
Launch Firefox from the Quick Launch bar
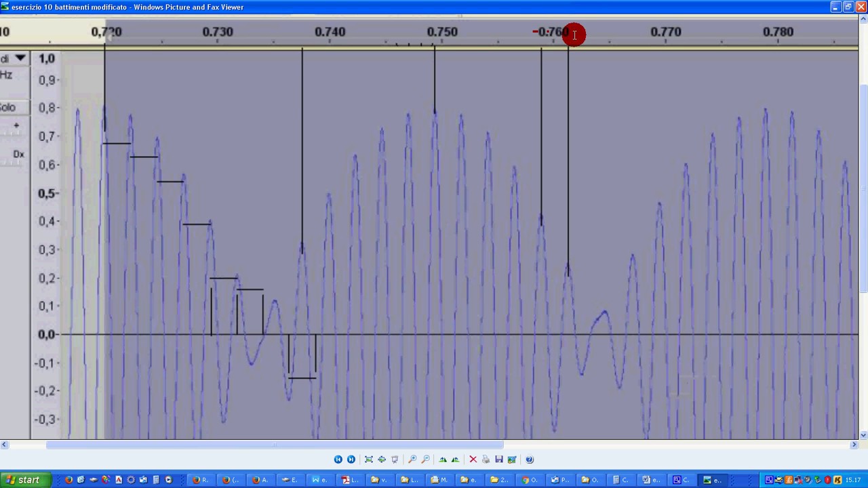click(x=68, y=480)
